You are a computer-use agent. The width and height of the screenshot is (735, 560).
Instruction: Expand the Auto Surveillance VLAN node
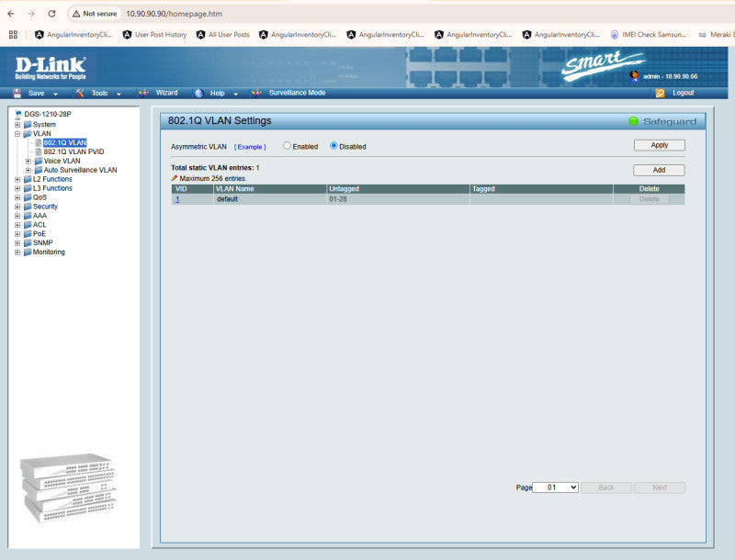pos(28,171)
